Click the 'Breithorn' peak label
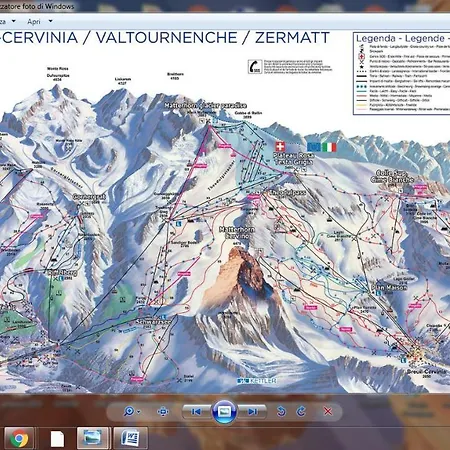450x450 pixels. 175,74
